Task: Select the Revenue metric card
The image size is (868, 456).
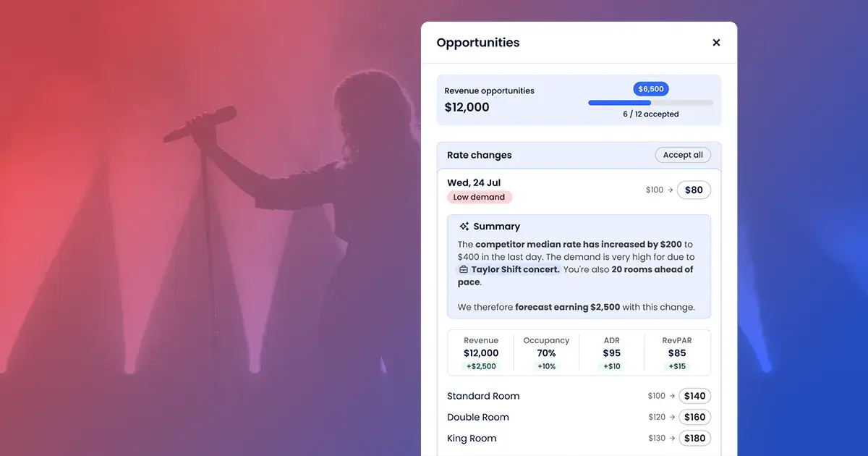Action: pyautogui.click(x=481, y=353)
